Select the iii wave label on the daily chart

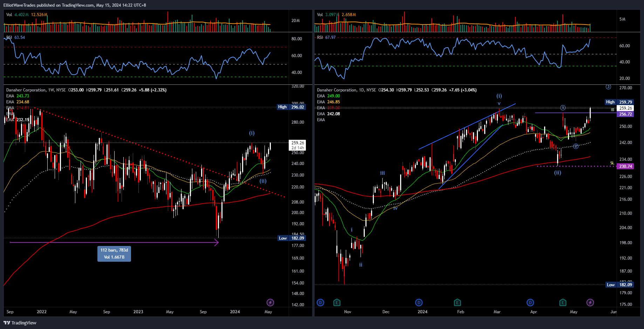click(383, 173)
